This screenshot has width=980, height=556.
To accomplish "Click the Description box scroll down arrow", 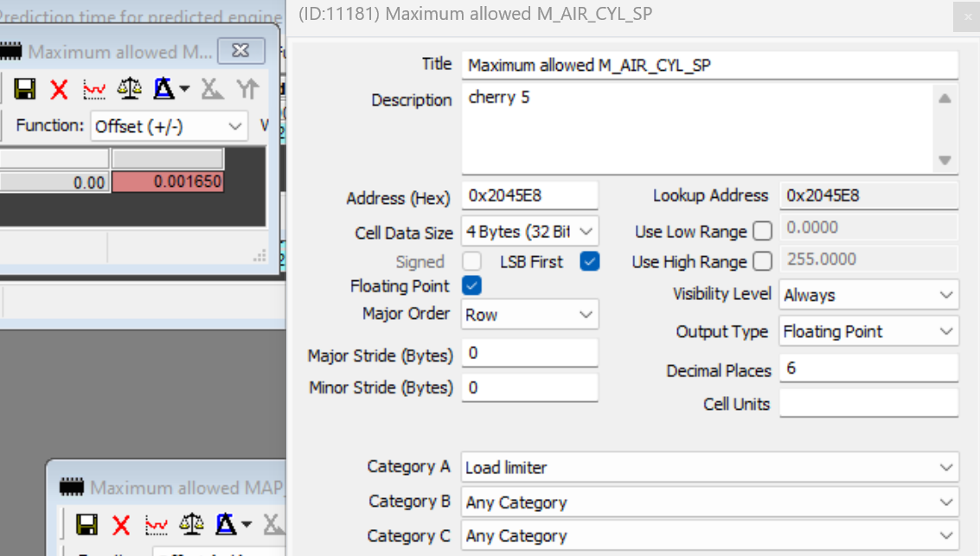I will pyautogui.click(x=945, y=160).
